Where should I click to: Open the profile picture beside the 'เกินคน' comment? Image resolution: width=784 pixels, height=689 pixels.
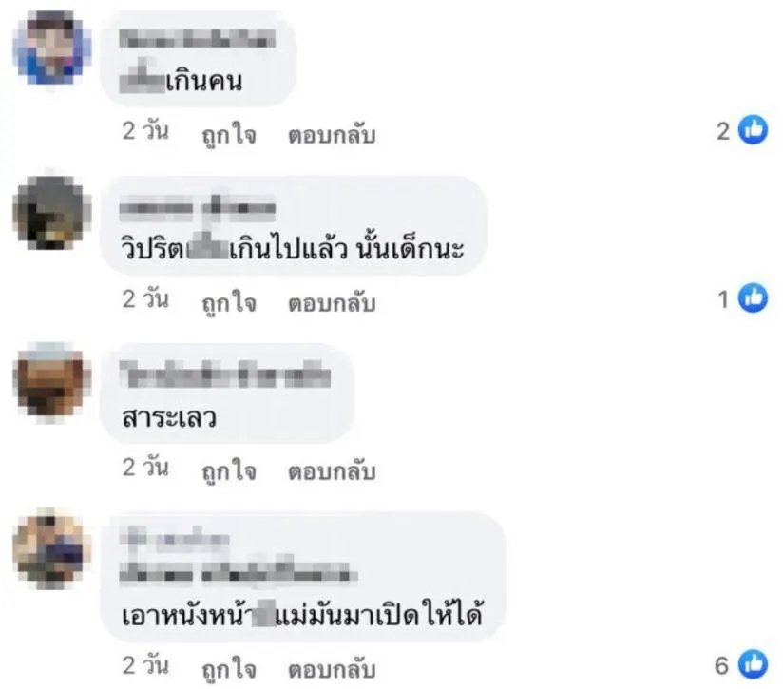point(51,48)
